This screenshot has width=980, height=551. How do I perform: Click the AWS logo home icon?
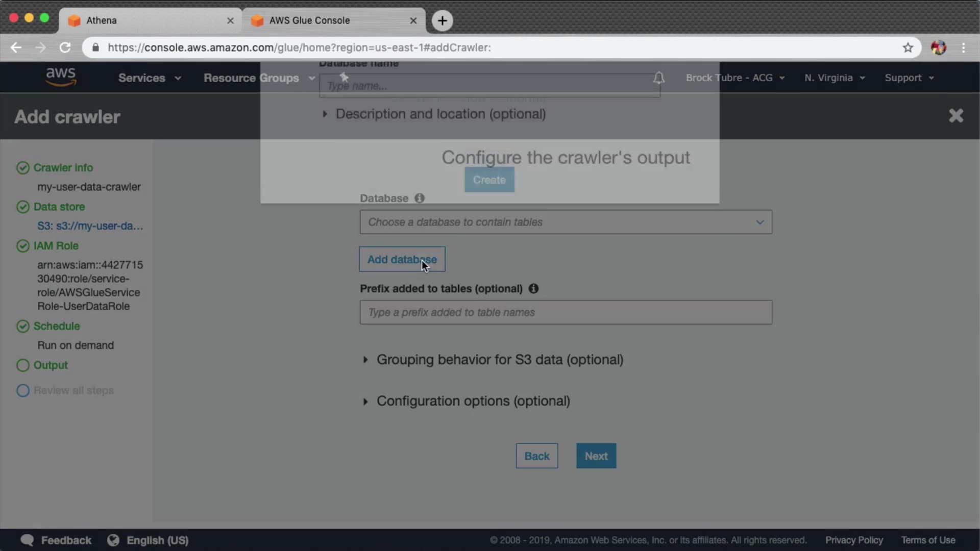[x=61, y=77]
